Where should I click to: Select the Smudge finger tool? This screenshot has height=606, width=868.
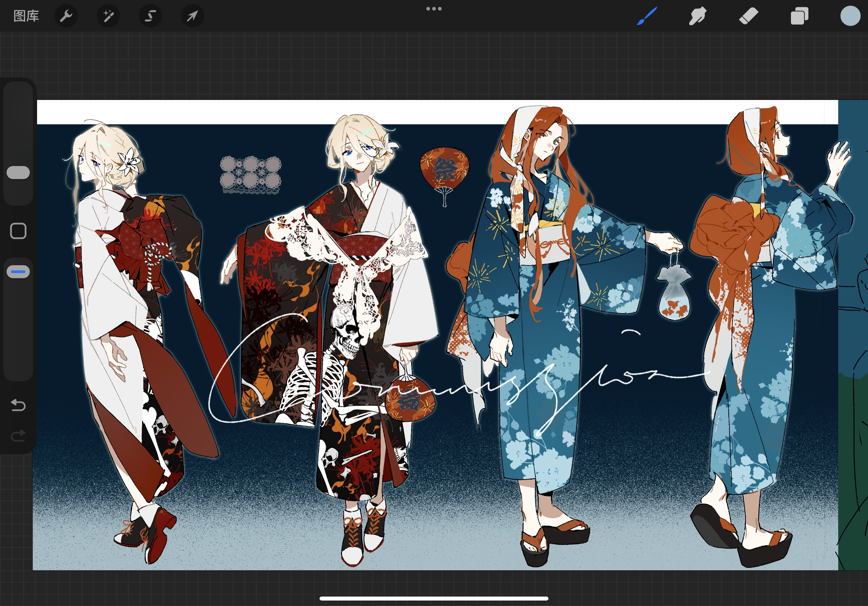[x=698, y=16]
